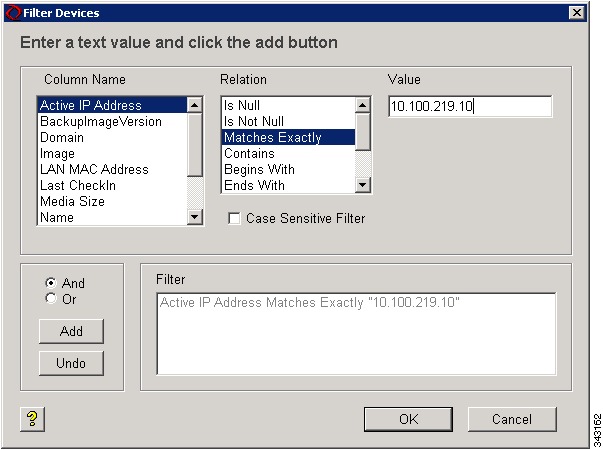Click Column Name list scroll down arrow
The width and height of the screenshot is (603, 450).
(x=194, y=217)
